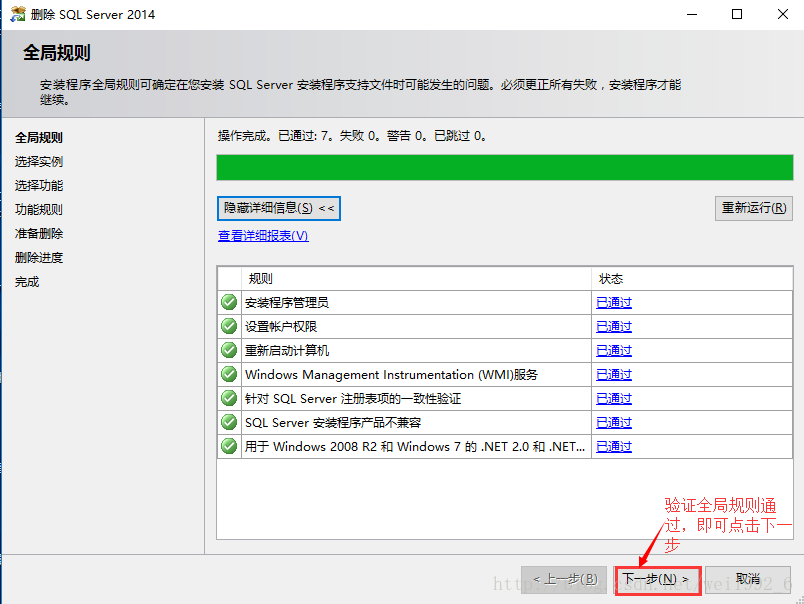The image size is (804, 604).
Task: Click green check icon for 重新启动计算机
Action: (x=229, y=350)
